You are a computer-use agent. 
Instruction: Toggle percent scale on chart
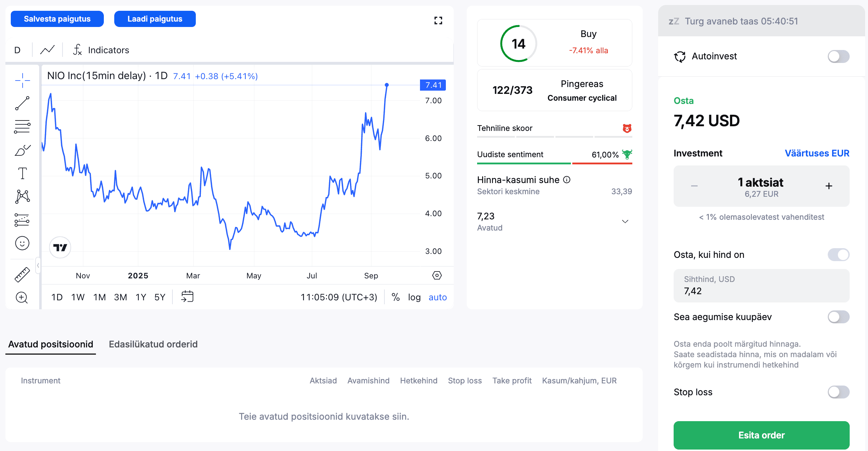[x=396, y=297]
